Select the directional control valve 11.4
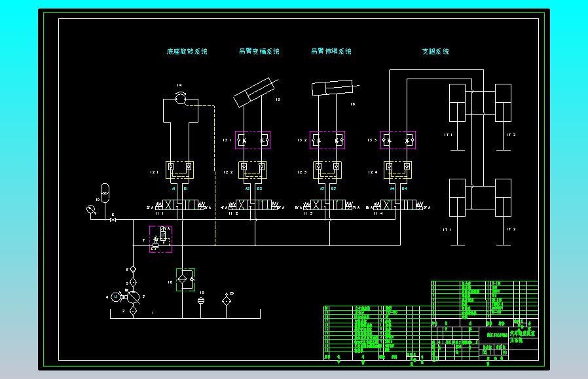 pos(398,205)
